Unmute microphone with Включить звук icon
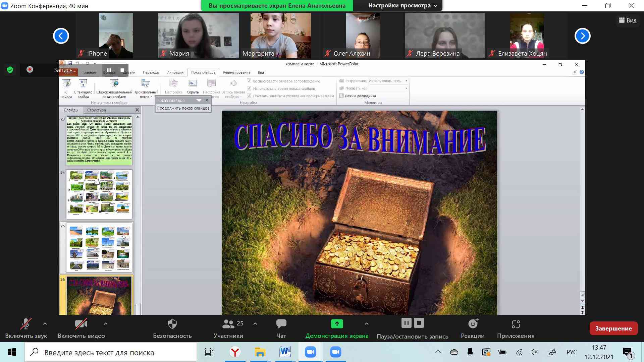Screen dimensions: 644x362 coord(26,324)
